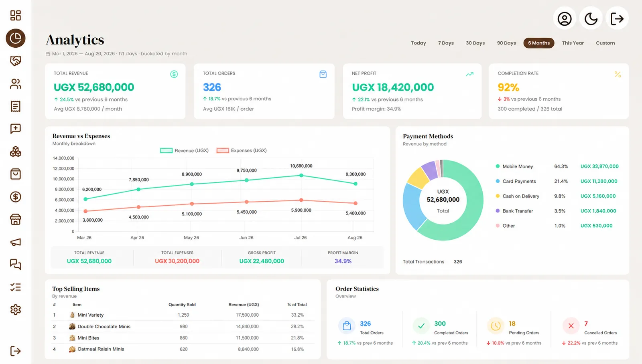Click the top-right sign out arrow button

coord(617,18)
